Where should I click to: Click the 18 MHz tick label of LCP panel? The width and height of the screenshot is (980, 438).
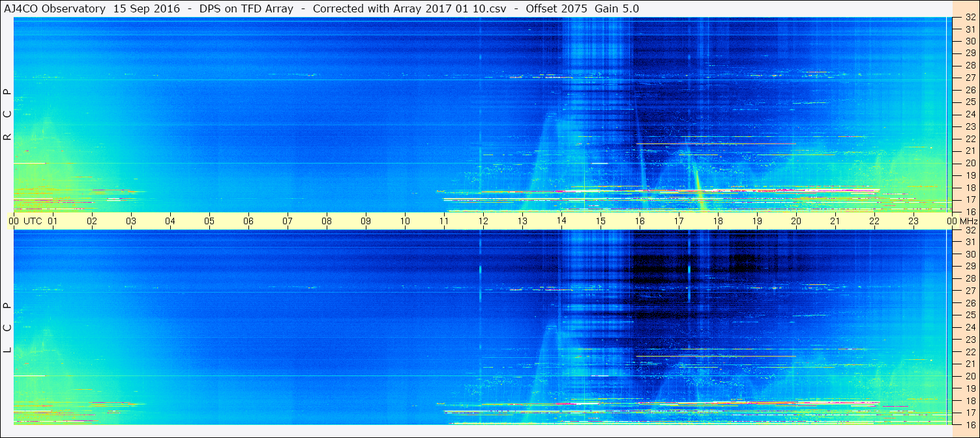(x=970, y=401)
